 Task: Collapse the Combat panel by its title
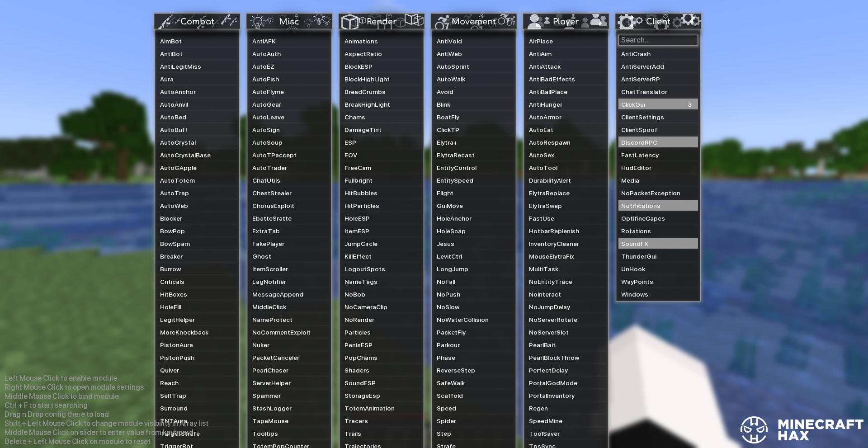pyautogui.click(x=197, y=21)
